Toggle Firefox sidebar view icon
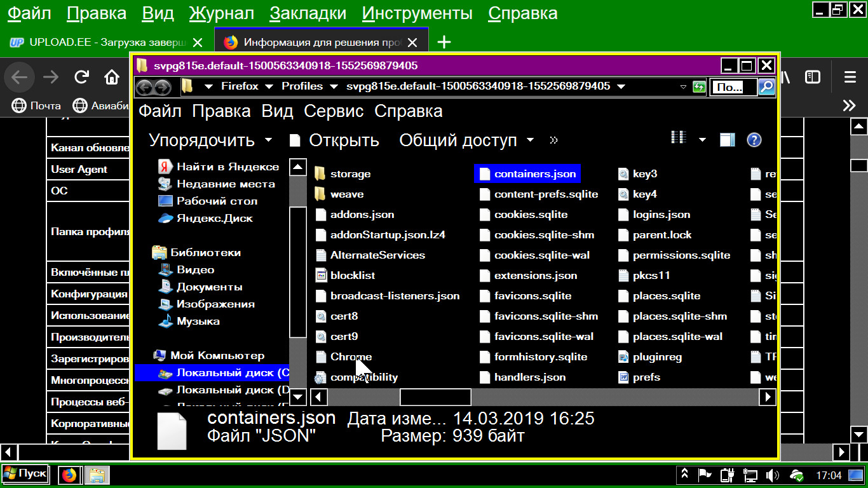The height and width of the screenshot is (488, 868). pyautogui.click(x=813, y=78)
